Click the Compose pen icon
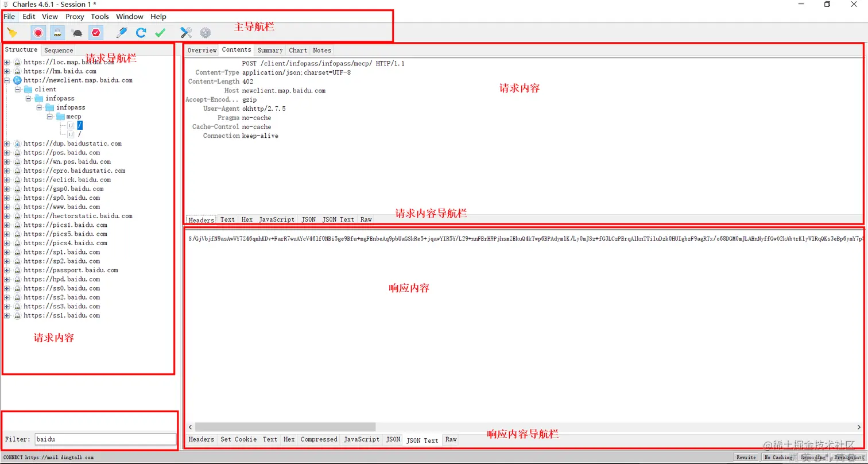Viewport: 868px width, 464px height. point(121,33)
